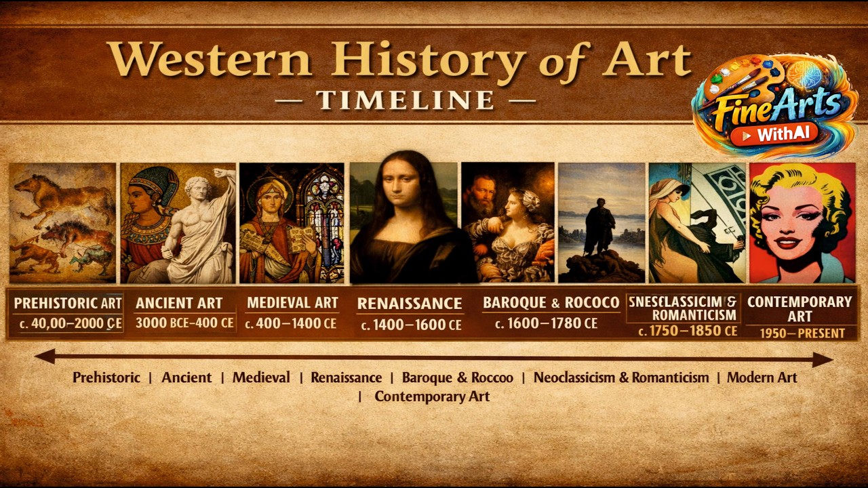Select the medieval saint stained glass thumbnail
The width and height of the screenshot is (868, 488).
pyautogui.click(x=292, y=223)
